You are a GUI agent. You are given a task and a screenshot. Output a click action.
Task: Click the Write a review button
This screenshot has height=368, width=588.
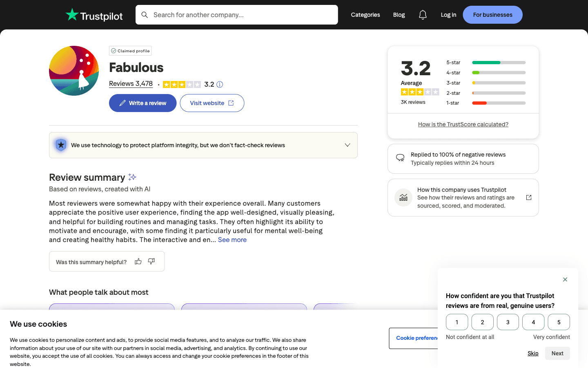143,103
